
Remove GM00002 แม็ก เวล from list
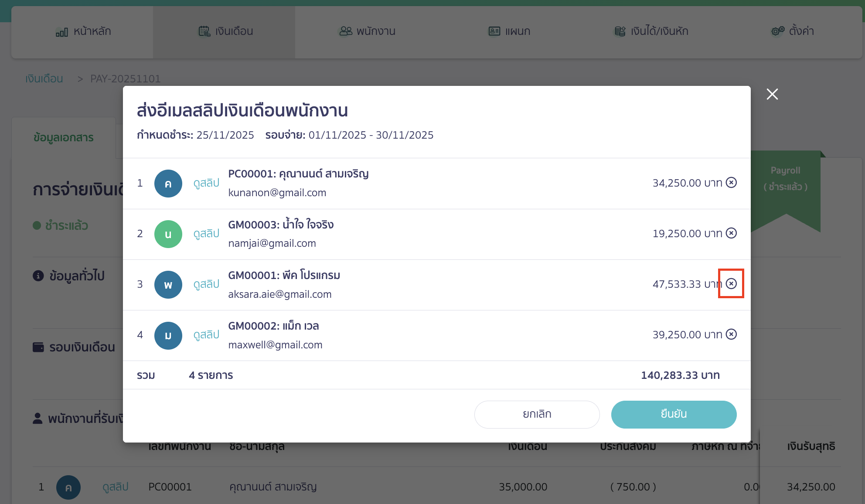(731, 334)
